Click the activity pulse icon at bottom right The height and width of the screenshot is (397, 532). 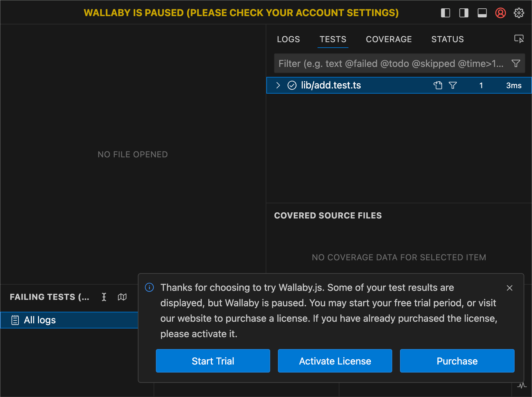point(522,386)
